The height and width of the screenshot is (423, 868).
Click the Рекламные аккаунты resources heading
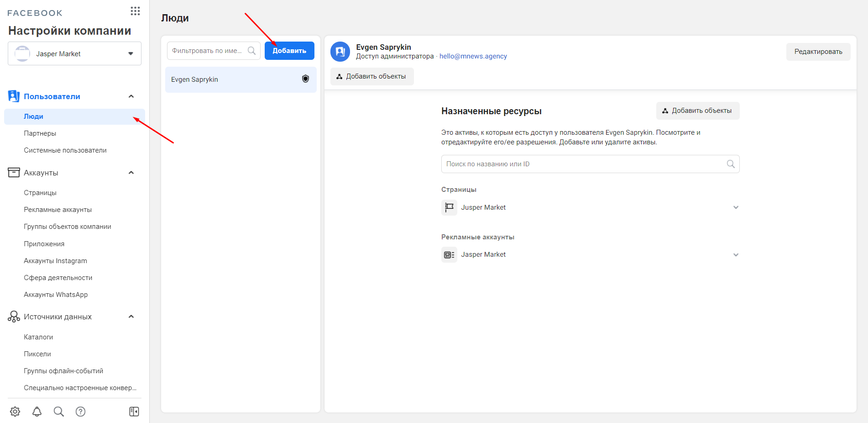478,237
